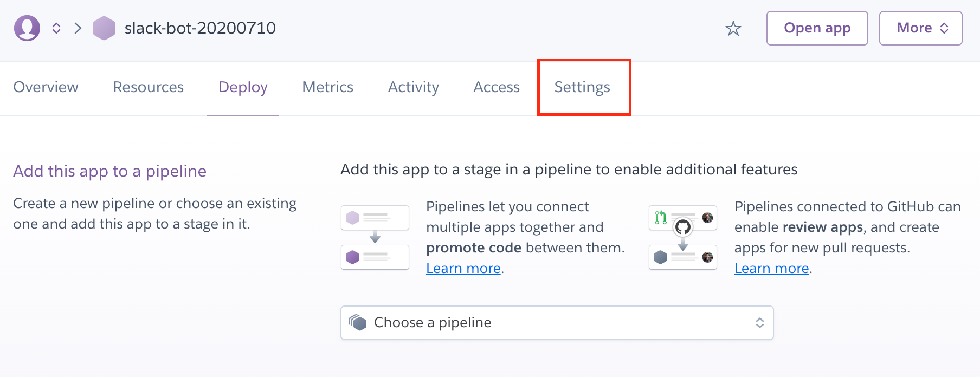Click the breadcrumb right arrow
This screenshot has width=980, height=377.
(x=78, y=28)
